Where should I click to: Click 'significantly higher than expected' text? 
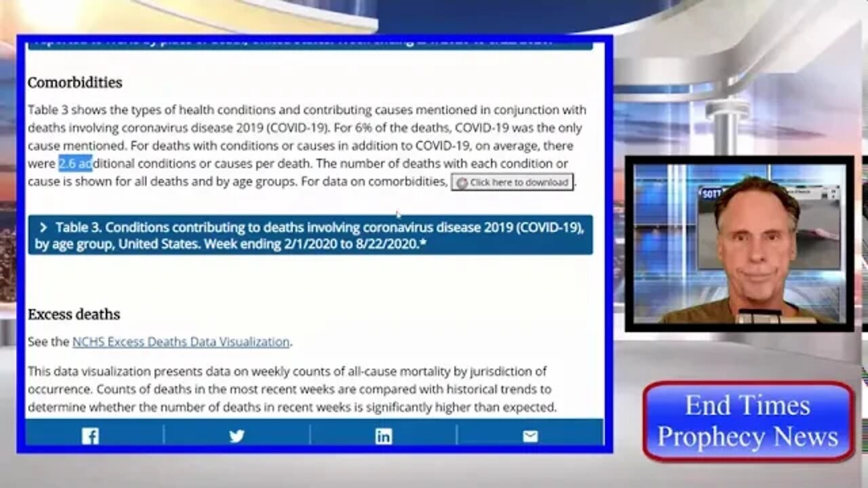point(461,407)
